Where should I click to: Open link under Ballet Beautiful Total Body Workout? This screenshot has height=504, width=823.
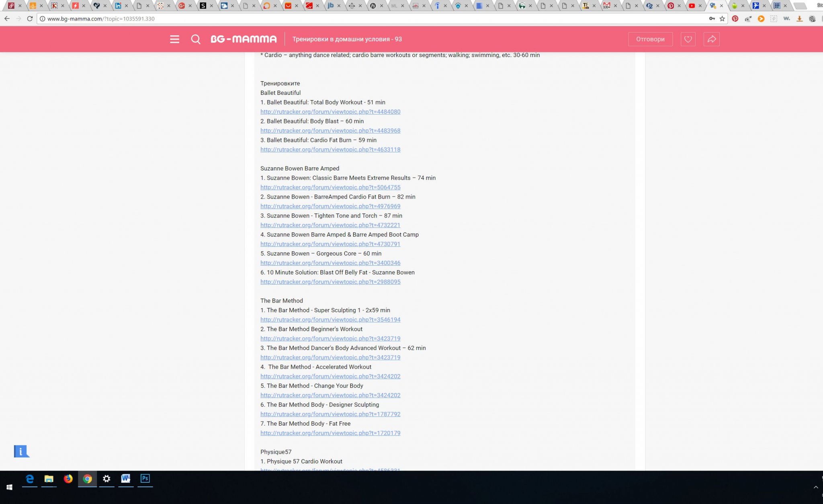tap(330, 112)
